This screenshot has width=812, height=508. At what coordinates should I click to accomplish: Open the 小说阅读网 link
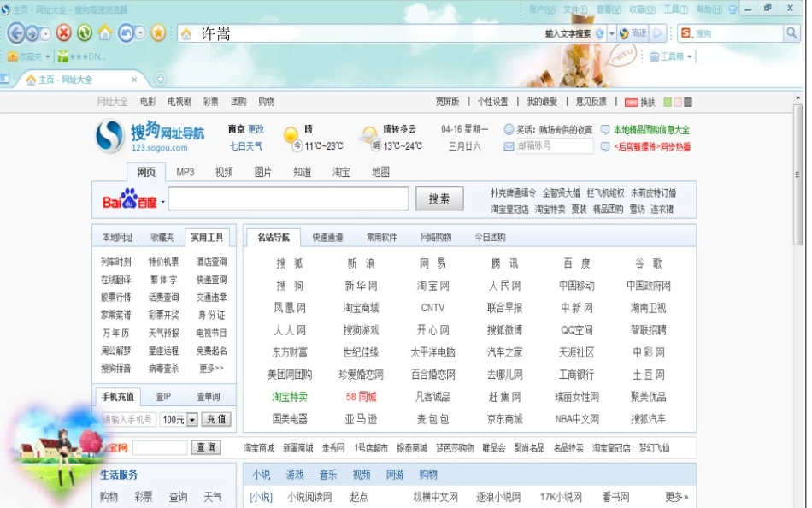[309, 497]
